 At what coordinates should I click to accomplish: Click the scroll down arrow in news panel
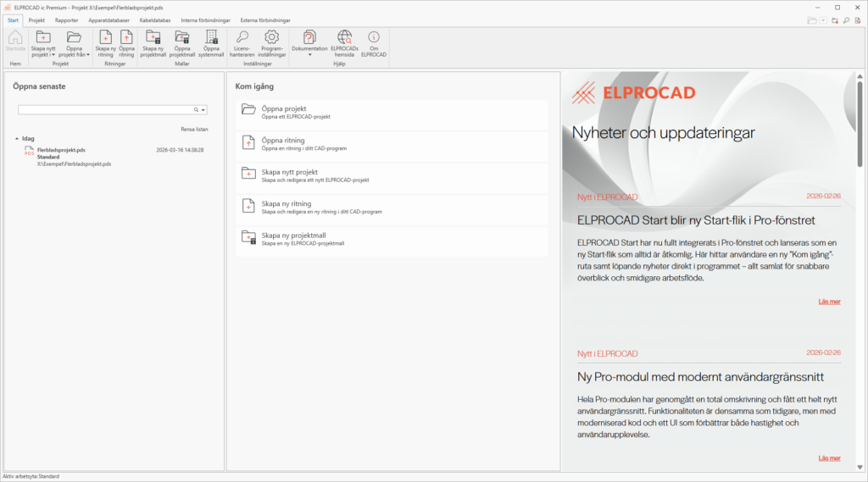860,467
